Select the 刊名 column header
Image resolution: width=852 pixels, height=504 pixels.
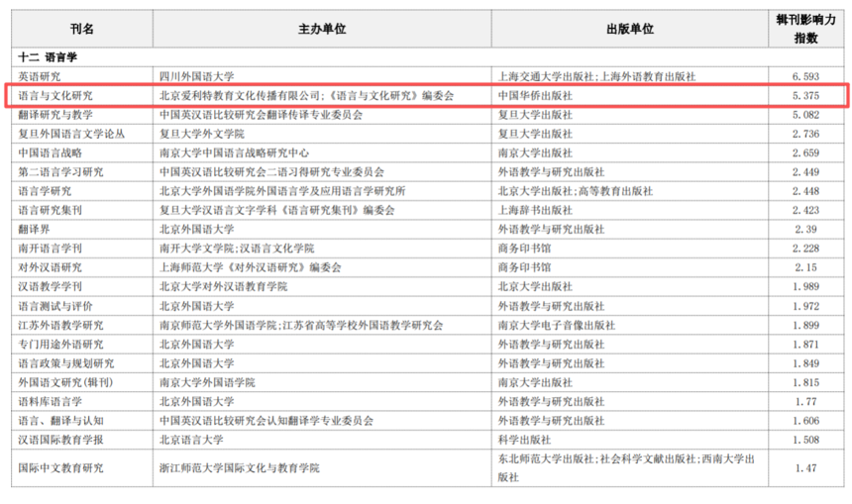pos(82,29)
